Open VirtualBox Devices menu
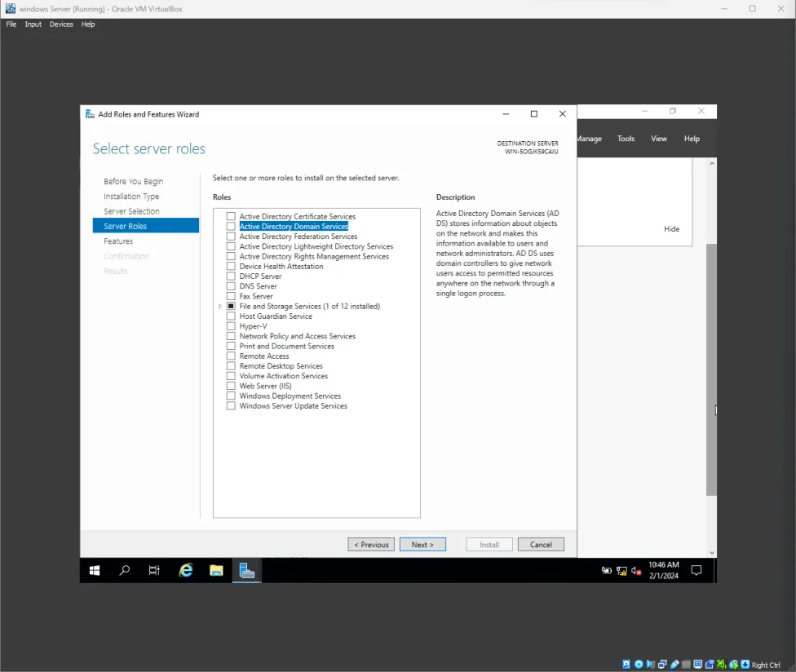This screenshot has width=796, height=672. point(61,24)
